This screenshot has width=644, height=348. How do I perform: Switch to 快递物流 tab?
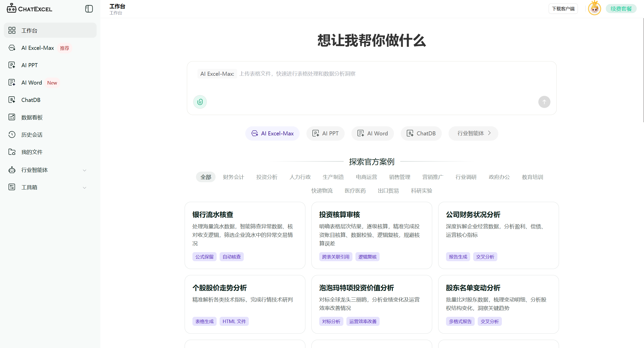coord(322,191)
